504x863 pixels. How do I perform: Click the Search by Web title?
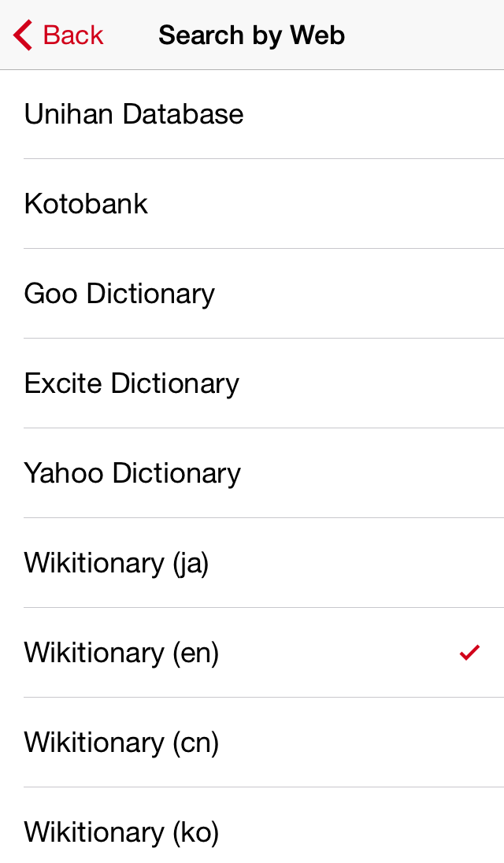251,35
